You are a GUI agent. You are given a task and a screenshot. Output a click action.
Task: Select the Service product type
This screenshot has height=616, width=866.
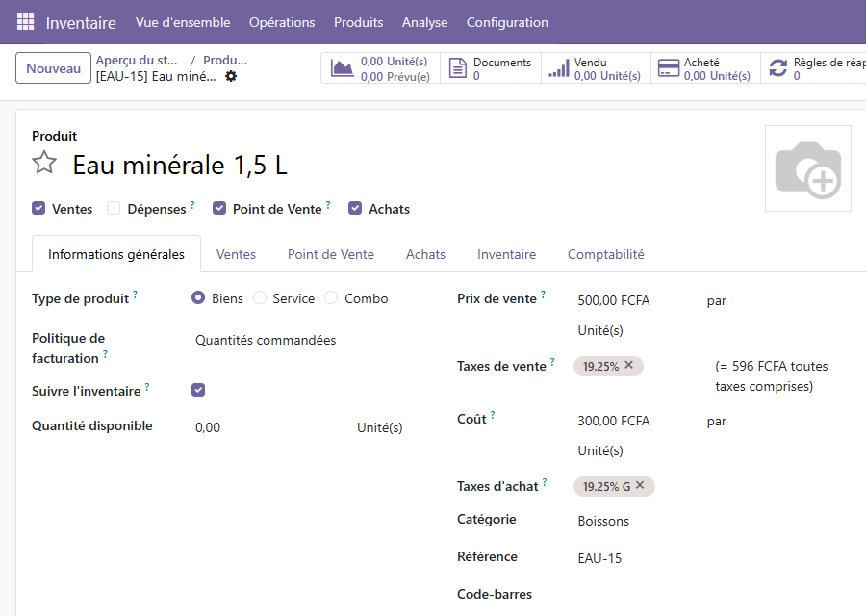coord(260,297)
